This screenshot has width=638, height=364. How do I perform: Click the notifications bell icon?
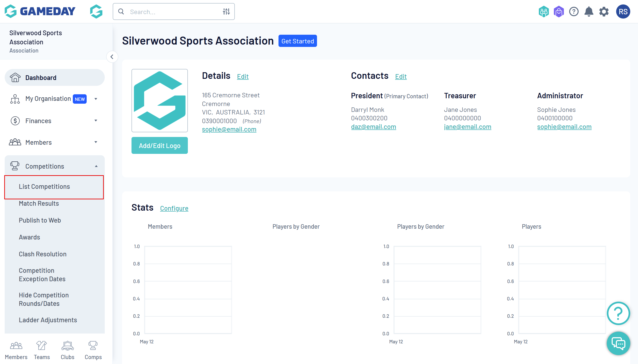tap(588, 11)
